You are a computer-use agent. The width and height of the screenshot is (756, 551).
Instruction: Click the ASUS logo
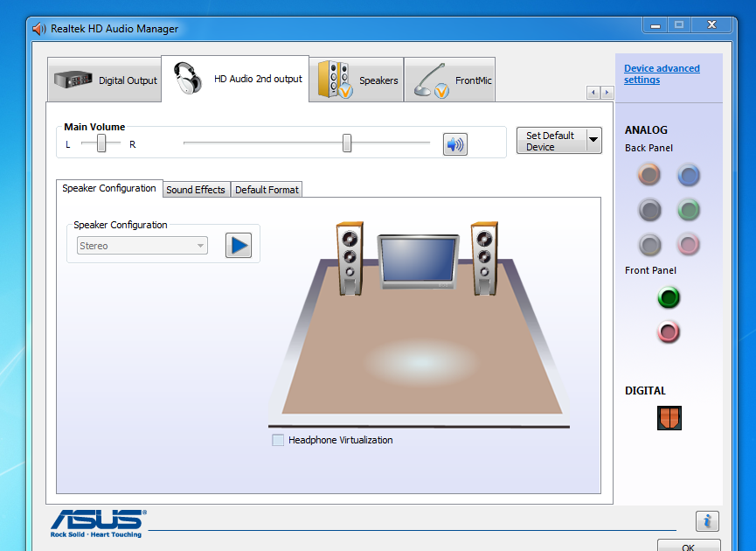point(99,523)
